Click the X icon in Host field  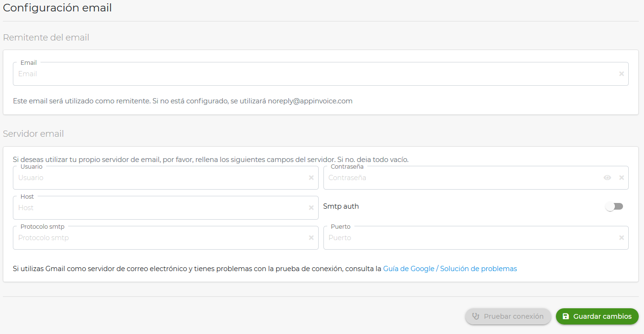click(311, 208)
